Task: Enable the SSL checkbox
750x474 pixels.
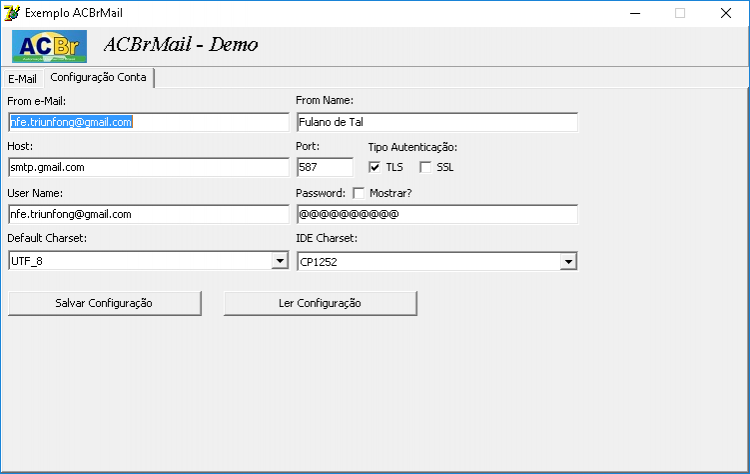Action: click(x=425, y=167)
